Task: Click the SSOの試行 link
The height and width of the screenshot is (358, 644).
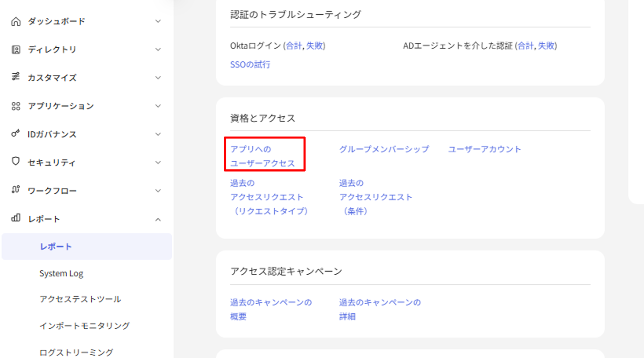Action: click(250, 64)
